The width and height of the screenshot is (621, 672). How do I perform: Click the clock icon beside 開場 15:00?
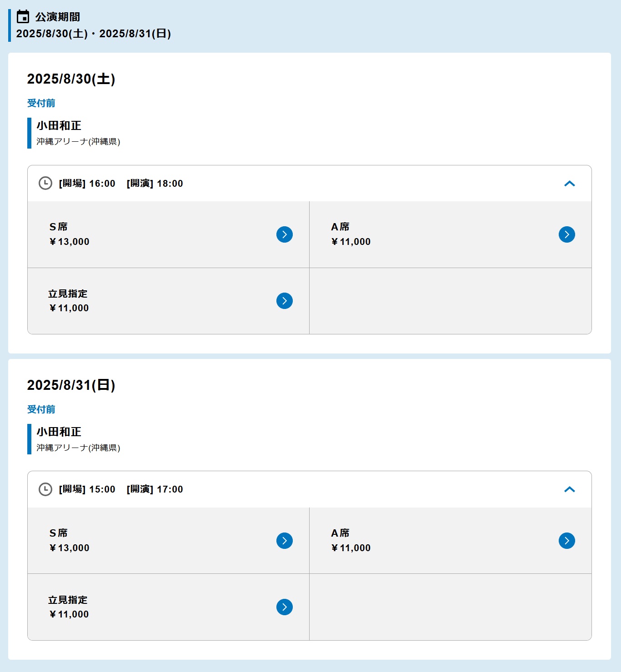45,489
